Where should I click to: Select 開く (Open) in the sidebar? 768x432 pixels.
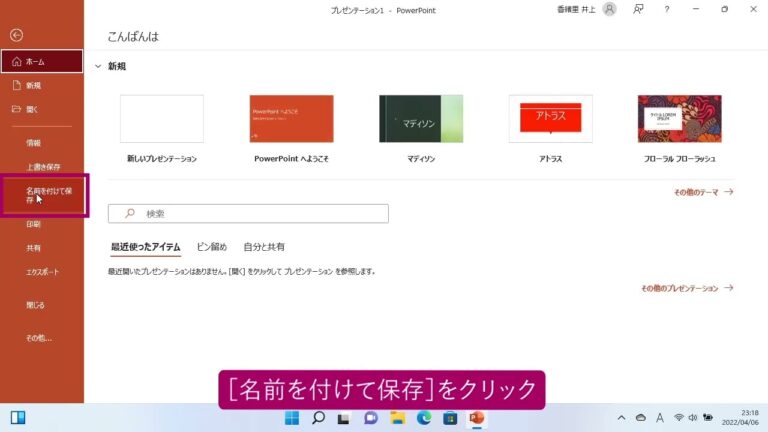(32, 109)
